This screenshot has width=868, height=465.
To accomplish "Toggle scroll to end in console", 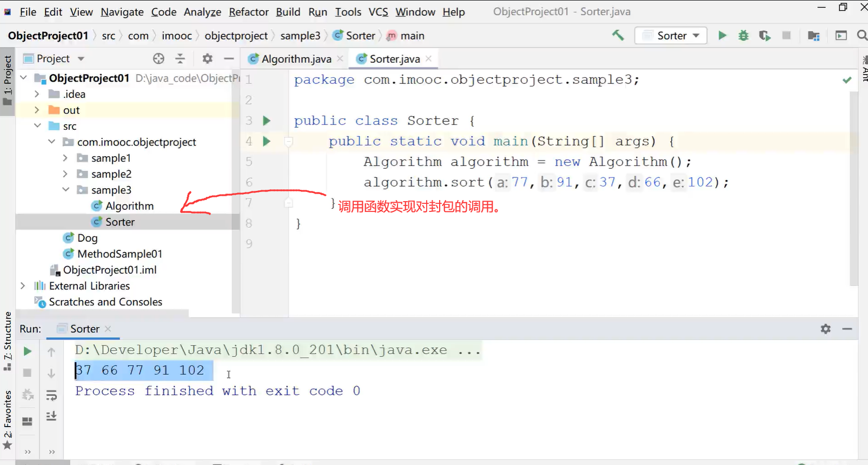I will (51, 416).
